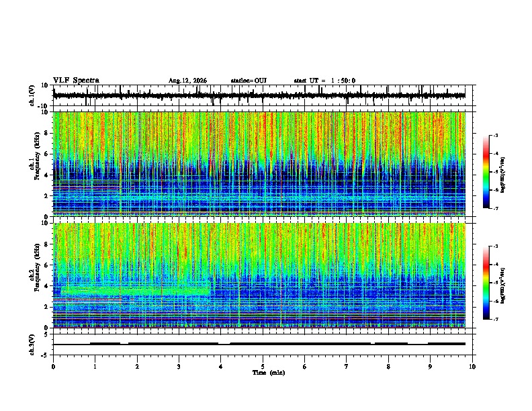
Task: Click the Time (min) axis label
Action: point(269,373)
